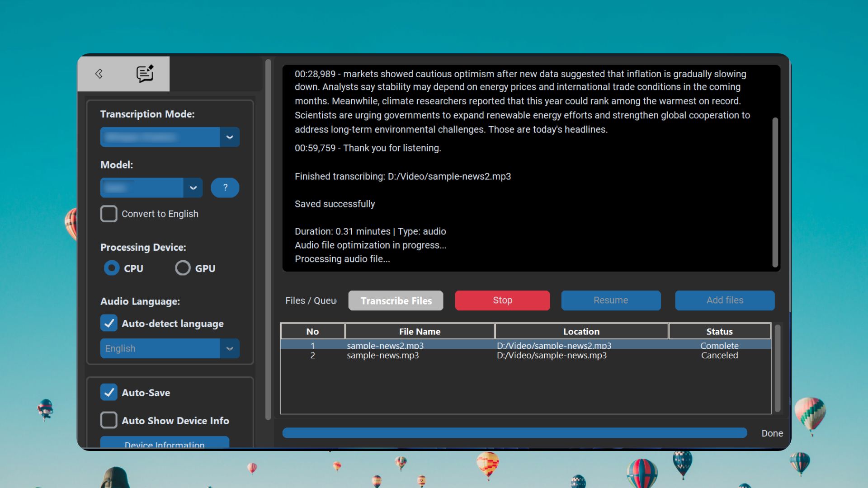Disable the Auto-Save checkbox
Screen dimensions: 868x488
pos(109,393)
